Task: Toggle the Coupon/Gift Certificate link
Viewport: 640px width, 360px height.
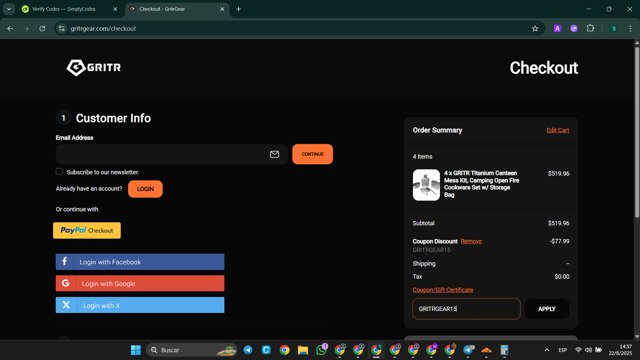Action: [443, 290]
